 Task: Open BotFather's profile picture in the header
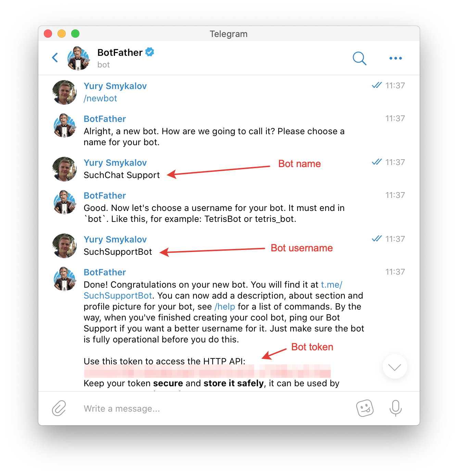[79, 58]
